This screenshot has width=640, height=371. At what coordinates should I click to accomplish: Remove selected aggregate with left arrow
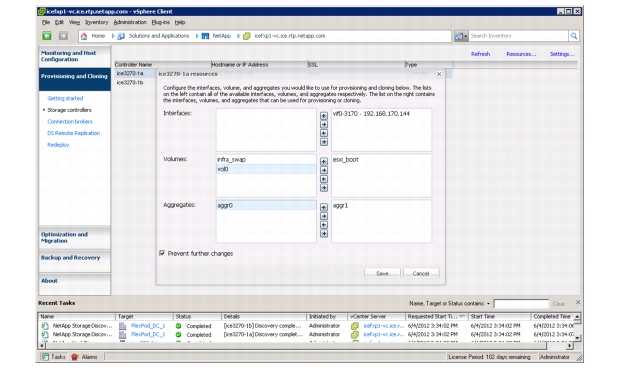tap(324, 225)
